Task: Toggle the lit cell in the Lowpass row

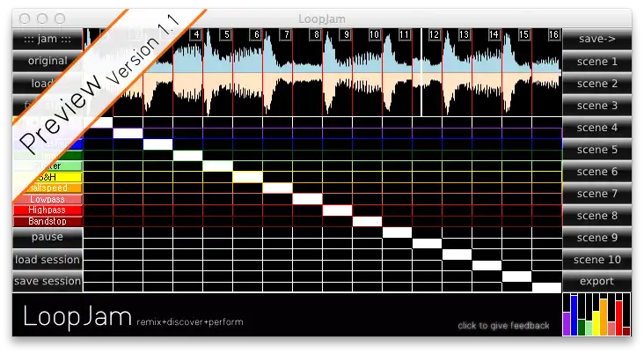Action: click(308, 199)
